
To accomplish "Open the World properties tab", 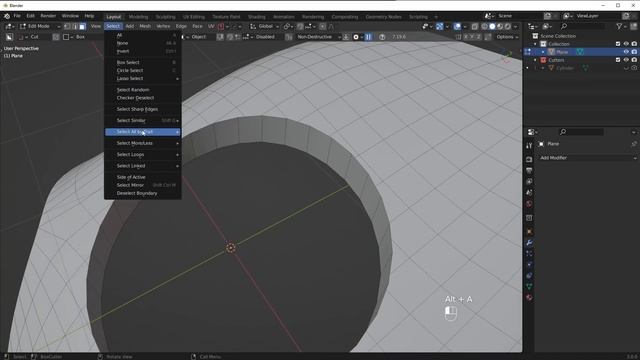I will coord(529,203).
